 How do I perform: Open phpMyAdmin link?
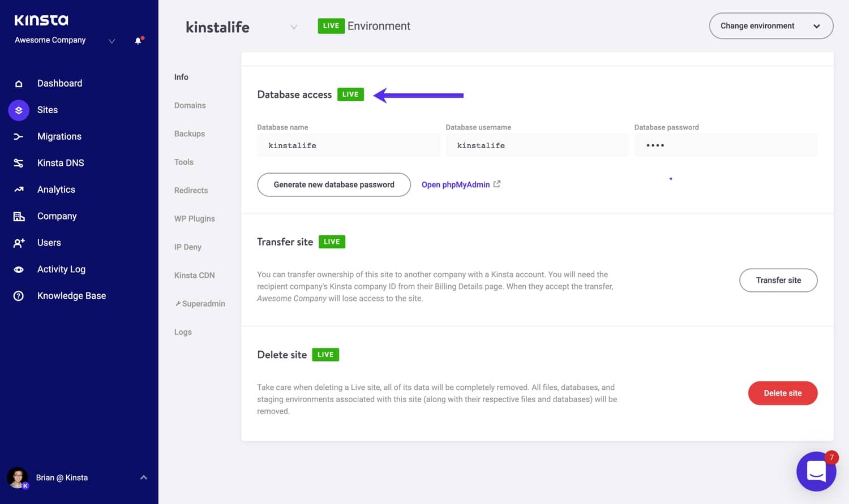[x=456, y=184]
